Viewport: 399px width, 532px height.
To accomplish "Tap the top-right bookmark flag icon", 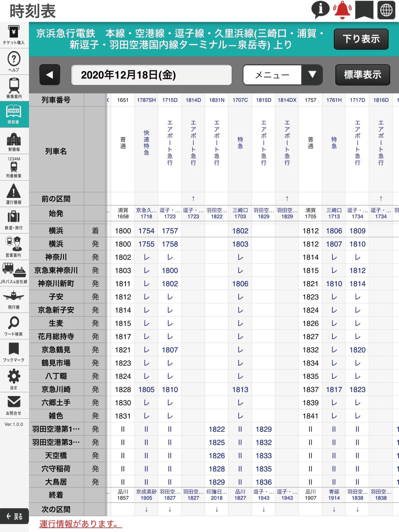I will pos(364,10).
